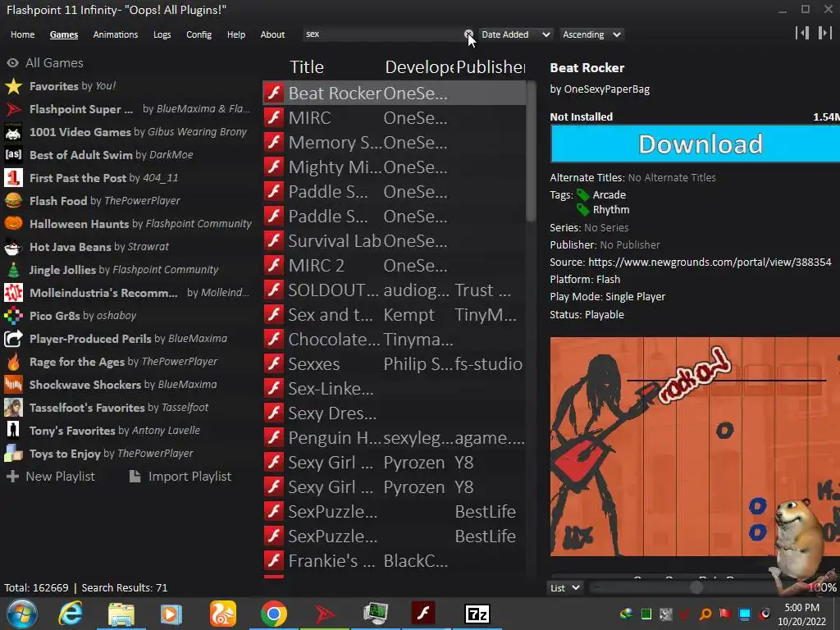Screen dimensions: 840x630
Task: Open the List layout dropdown
Action: (x=564, y=587)
